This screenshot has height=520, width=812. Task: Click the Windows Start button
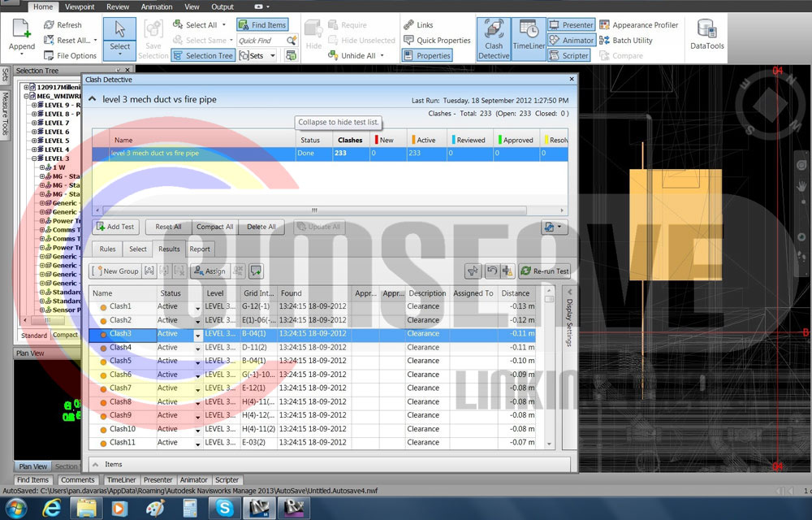click(x=15, y=508)
